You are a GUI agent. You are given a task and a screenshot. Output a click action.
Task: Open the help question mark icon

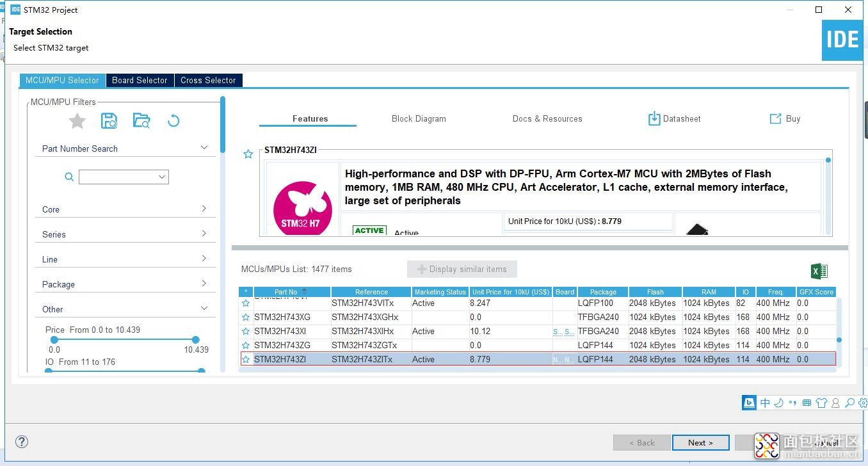tap(22, 442)
